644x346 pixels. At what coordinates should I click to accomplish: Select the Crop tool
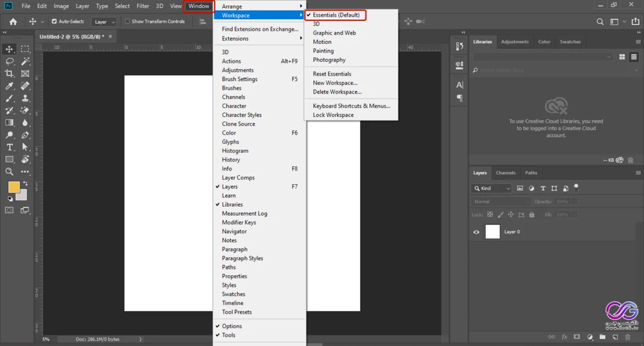9,73
